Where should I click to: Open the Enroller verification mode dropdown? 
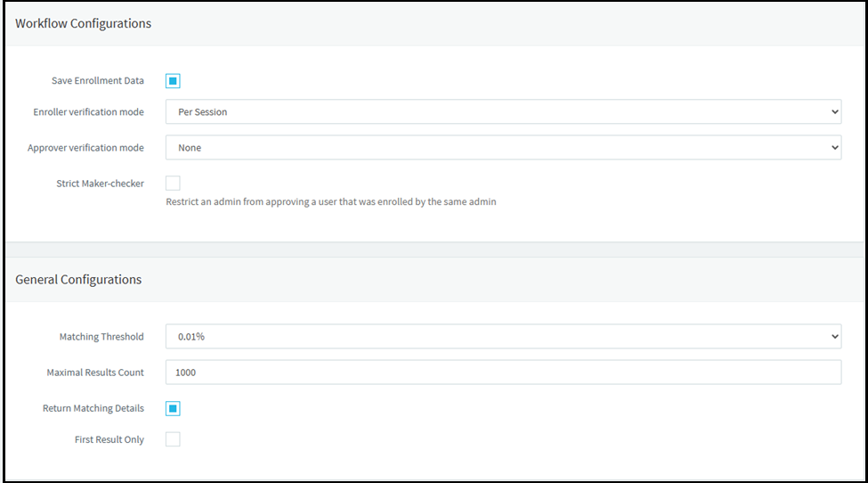pos(503,112)
